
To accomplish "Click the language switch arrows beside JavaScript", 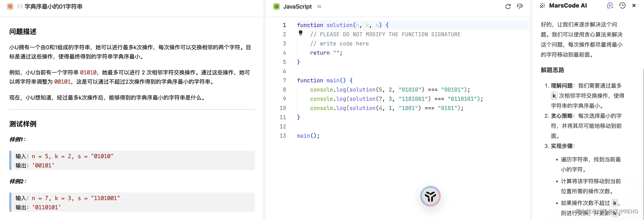I will [319, 6].
